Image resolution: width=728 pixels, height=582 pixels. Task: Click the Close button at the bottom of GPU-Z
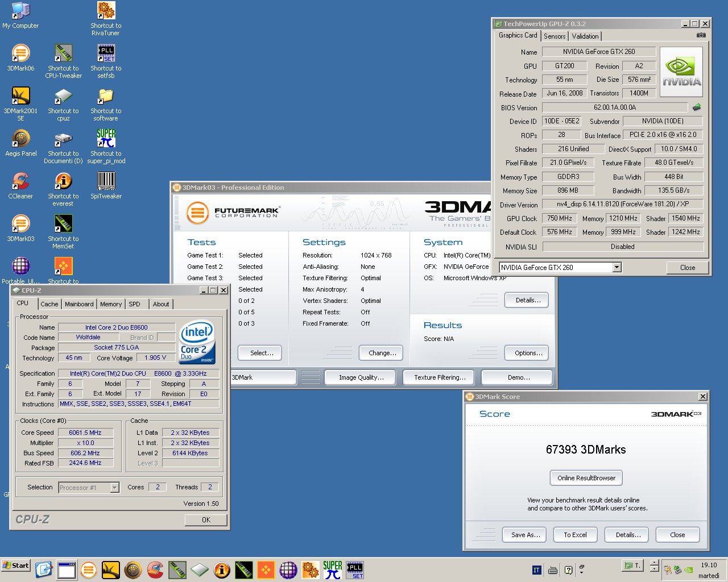(x=688, y=268)
